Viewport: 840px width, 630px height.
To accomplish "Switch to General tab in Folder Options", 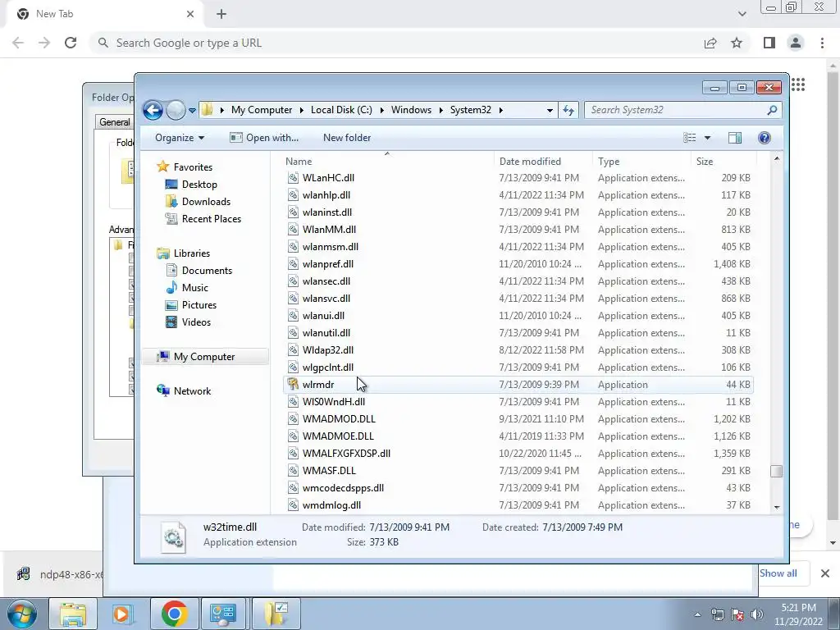I will (x=115, y=122).
